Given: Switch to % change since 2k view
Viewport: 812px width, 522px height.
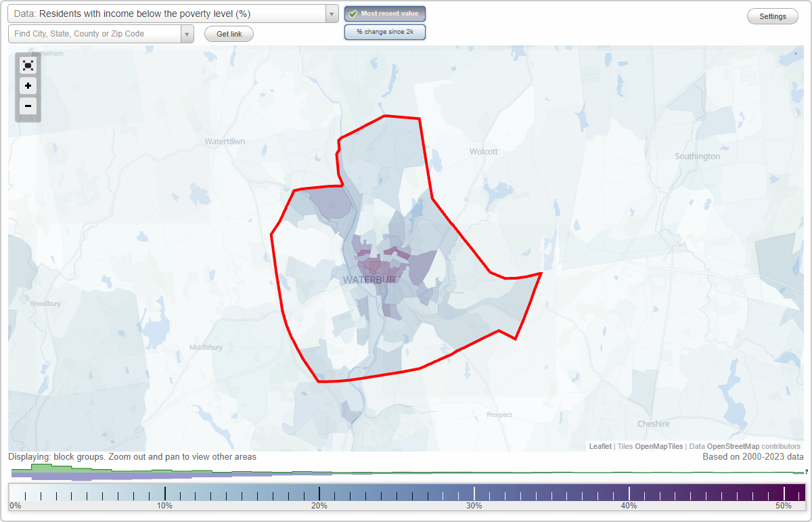Looking at the screenshot, I should (384, 31).
